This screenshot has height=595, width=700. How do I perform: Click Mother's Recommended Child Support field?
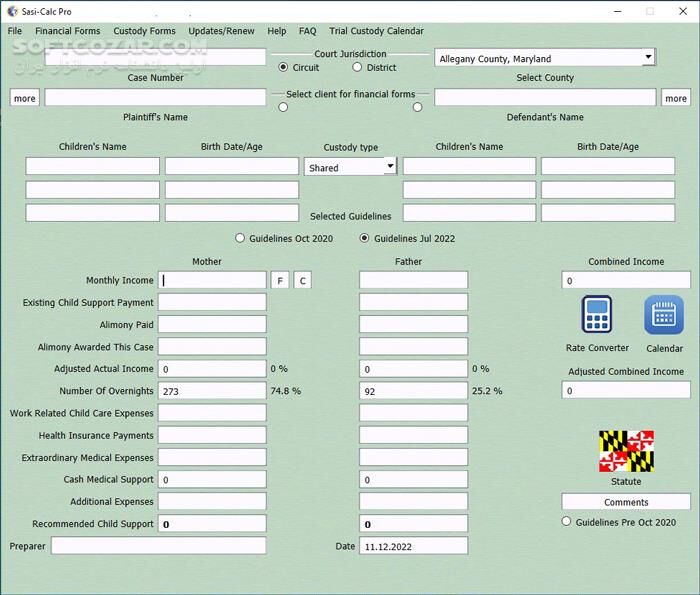tap(212, 523)
